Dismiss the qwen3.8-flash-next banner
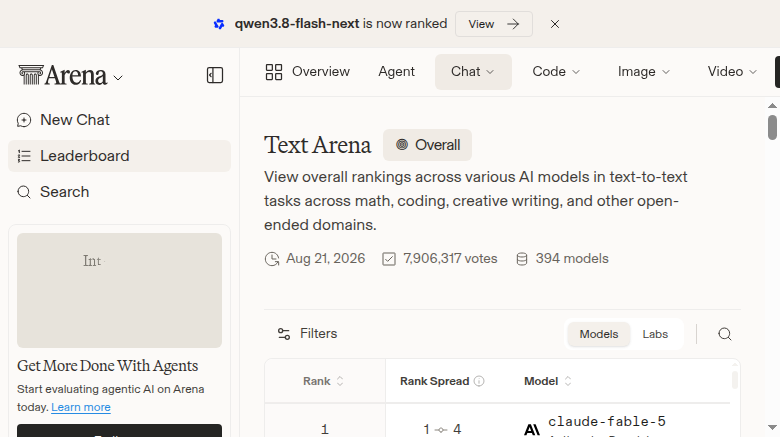This screenshot has width=780, height=437. coord(555,24)
